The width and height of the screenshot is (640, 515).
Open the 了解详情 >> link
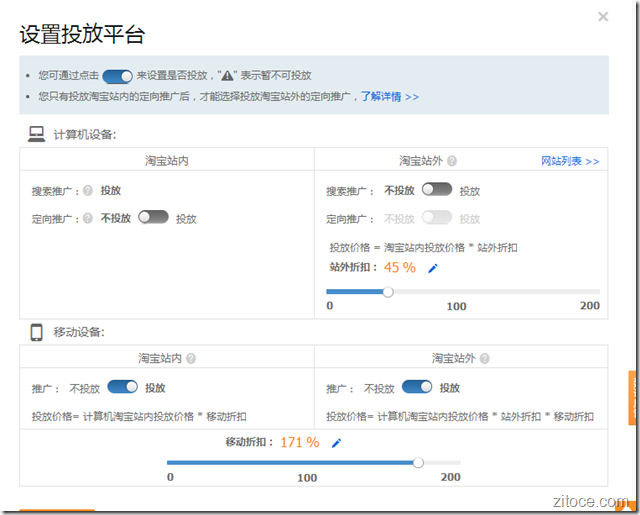[390, 97]
